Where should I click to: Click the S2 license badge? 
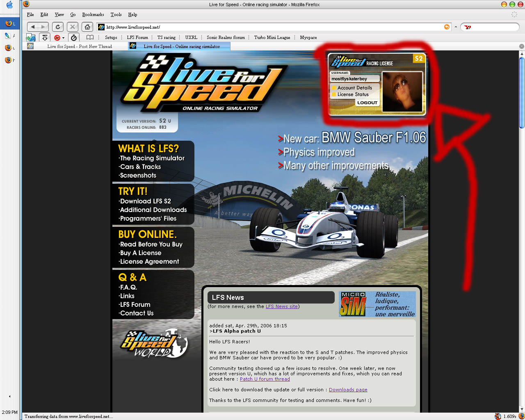[418, 59]
